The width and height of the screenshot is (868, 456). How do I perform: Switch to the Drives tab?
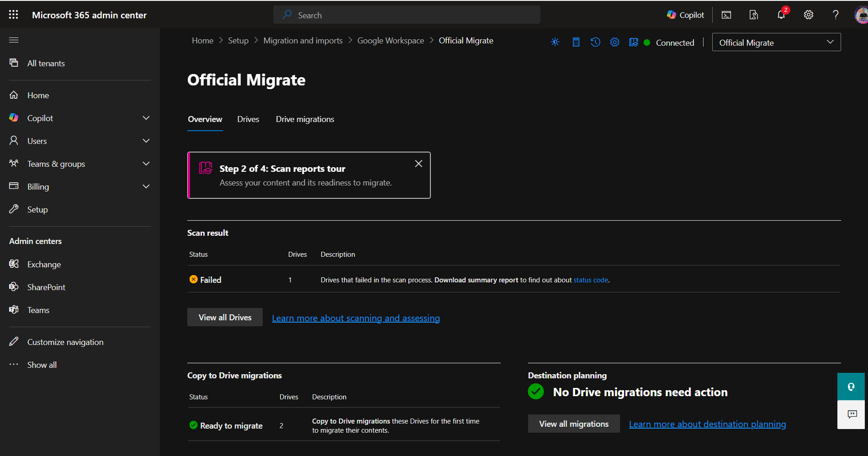tap(248, 119)
